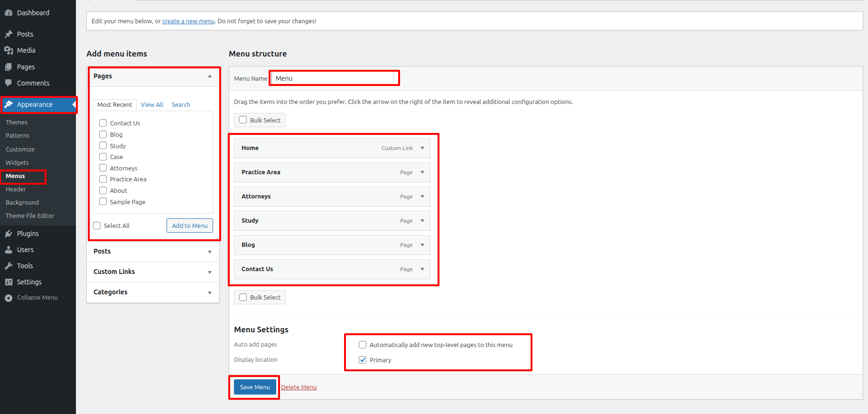Expand the Home menu item options
The width and height of the screenshot is (868, 414).
(422, 148)
